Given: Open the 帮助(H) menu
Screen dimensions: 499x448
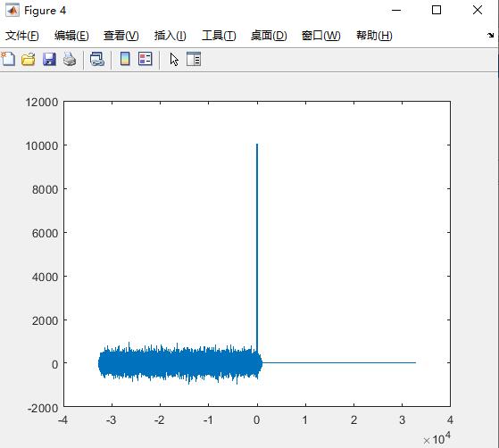Looking at the screenshot, I should [374, 36].
